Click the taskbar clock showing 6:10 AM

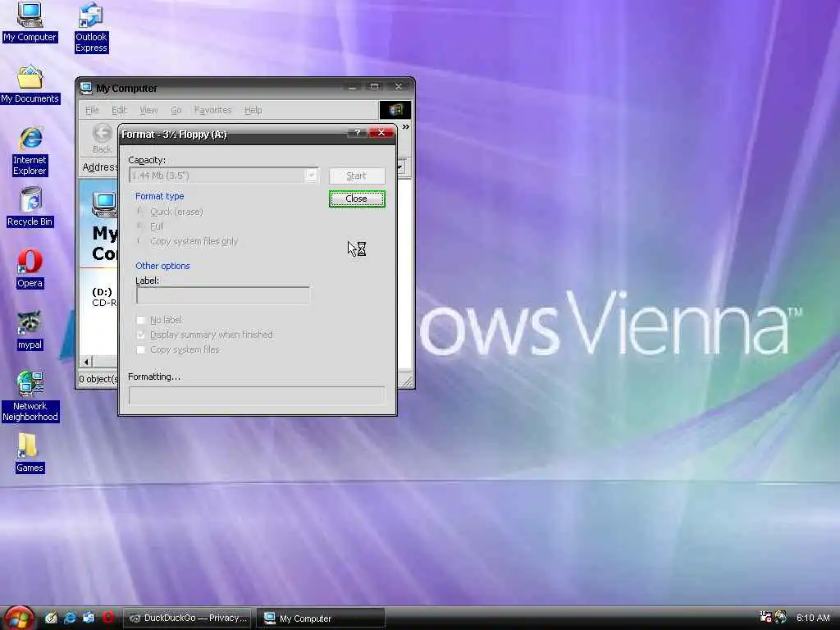tap(813, 618)
